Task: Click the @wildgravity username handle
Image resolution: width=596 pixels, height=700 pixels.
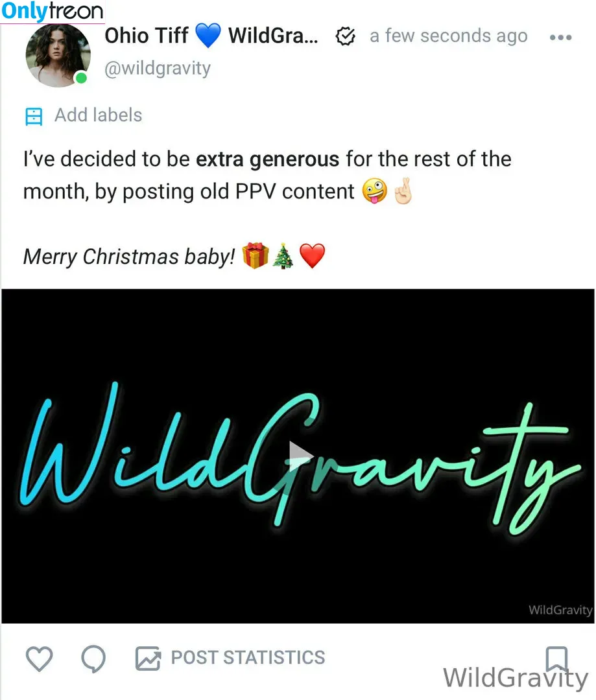Action: (157, 68)
